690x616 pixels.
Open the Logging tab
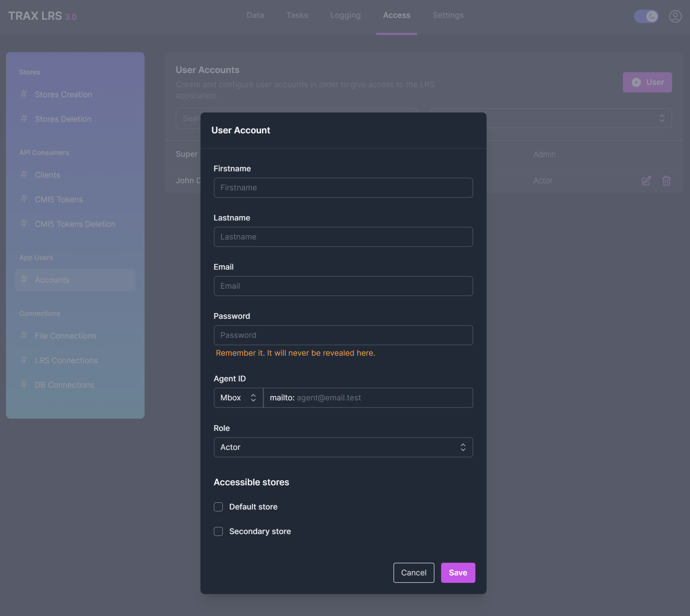tap(345, 15)
